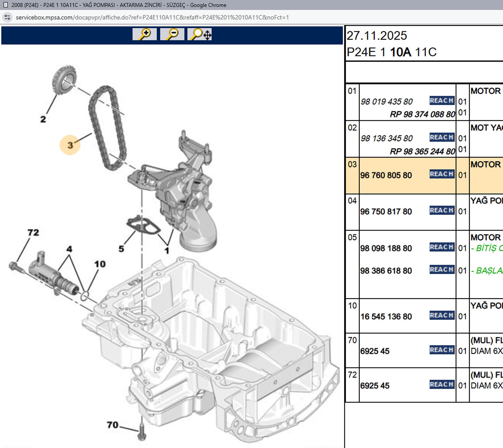Screen dimensions: 503x448
Task: Open replacement part RP 98 374 088 80
Action: pos(422,114)
